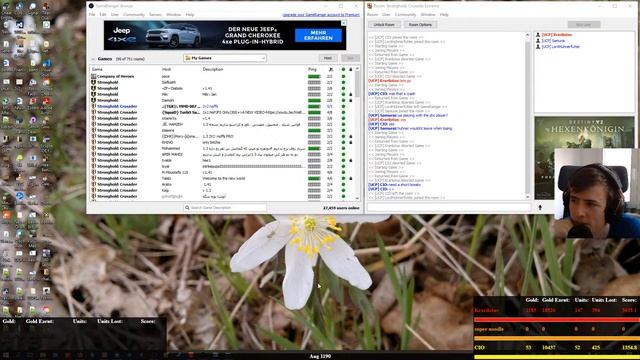The image size is (640, 360).
Task: Click the users online count text
Action: [341, 208]
